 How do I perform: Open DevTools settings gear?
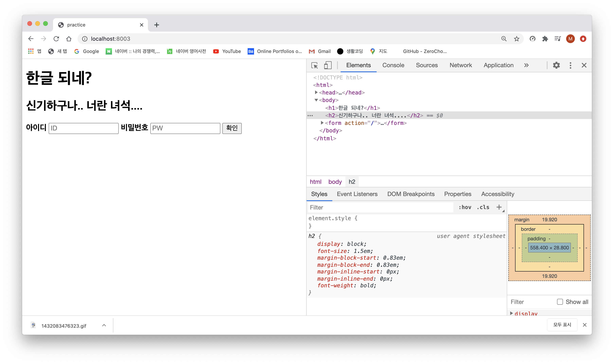pos(556,65)
